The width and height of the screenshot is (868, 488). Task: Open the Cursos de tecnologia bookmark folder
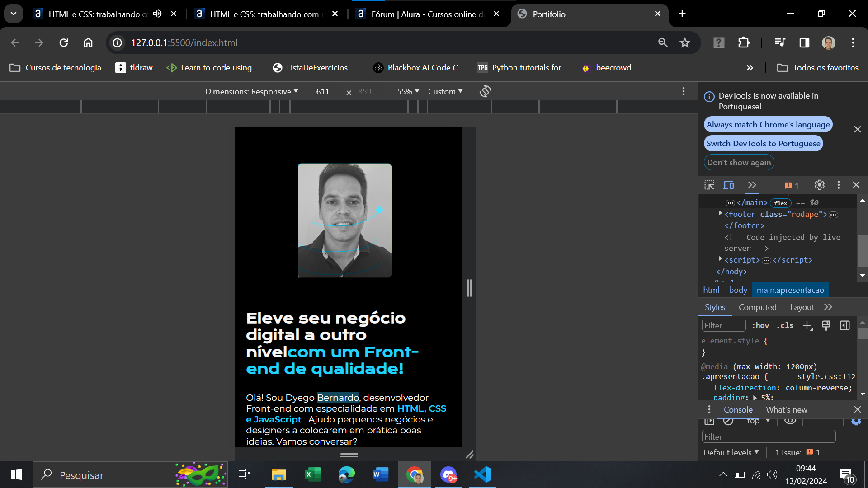click(55, 68)
